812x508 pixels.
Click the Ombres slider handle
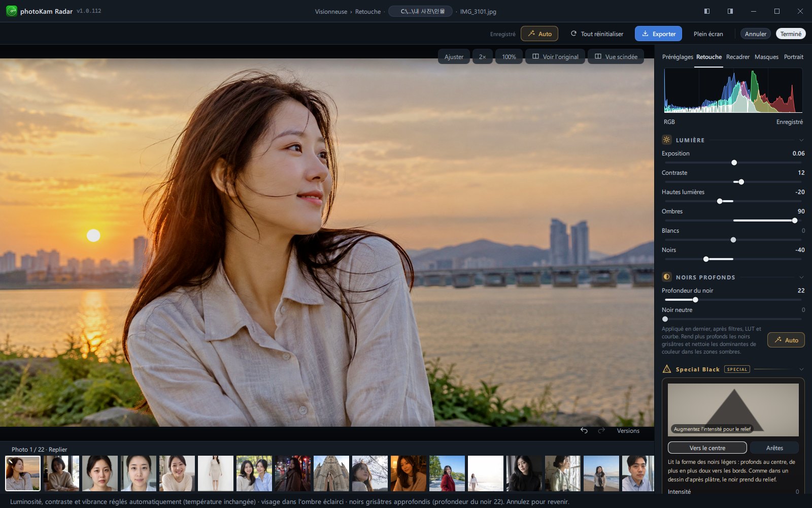click(795, 220)
